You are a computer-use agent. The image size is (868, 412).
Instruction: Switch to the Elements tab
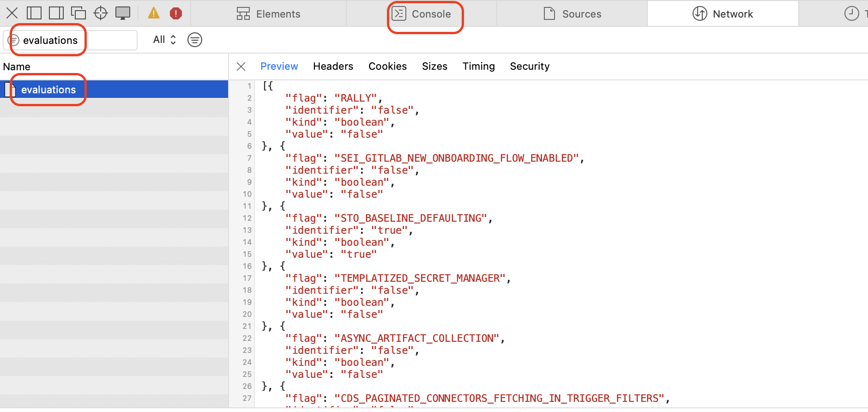point(268,14)
